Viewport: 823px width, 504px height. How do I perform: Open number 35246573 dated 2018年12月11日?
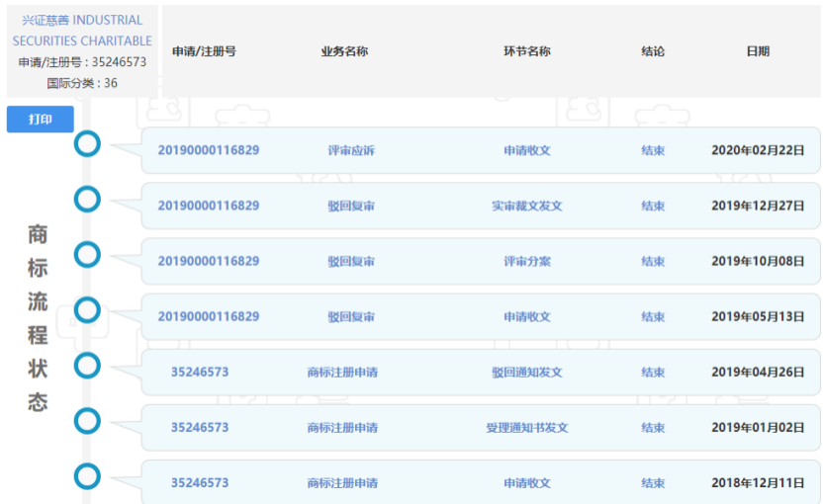200,483
